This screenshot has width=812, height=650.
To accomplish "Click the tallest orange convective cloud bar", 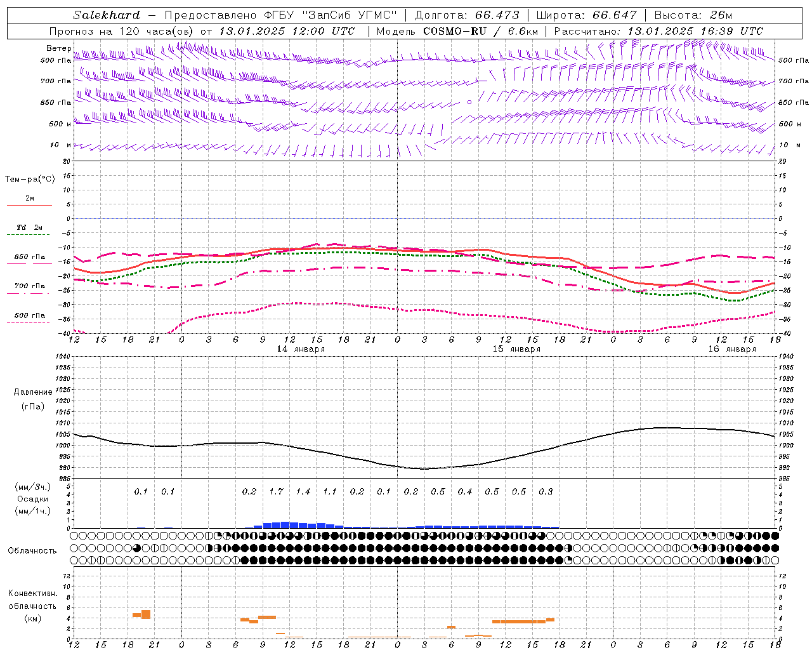I will (146, 614).
